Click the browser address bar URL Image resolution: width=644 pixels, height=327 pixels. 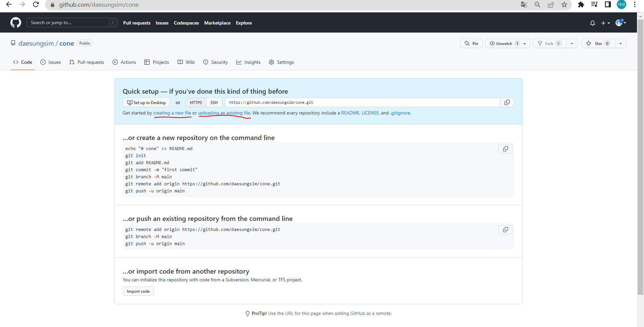click(x=99, y=5)
